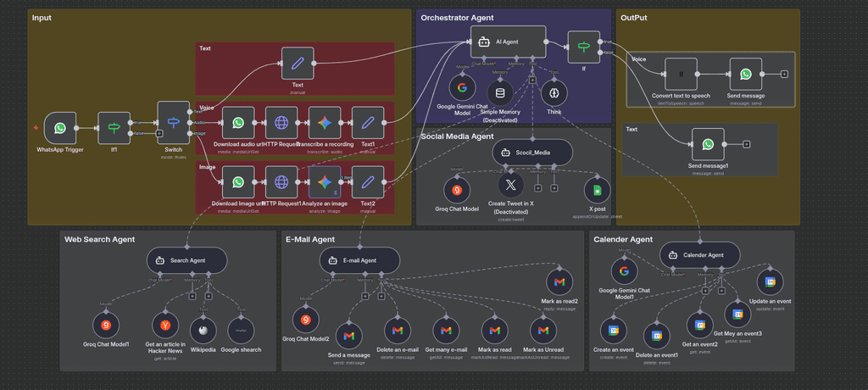Click the Transcribe a recording node

pos(324,123)
